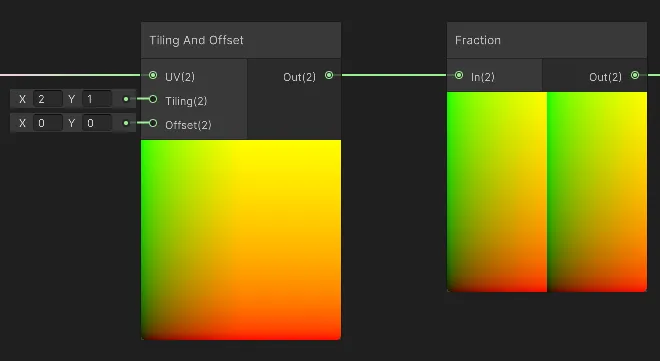Click the Offset Y value field showing 0
This screenshot has width=660, height=361.
point(97,123)
